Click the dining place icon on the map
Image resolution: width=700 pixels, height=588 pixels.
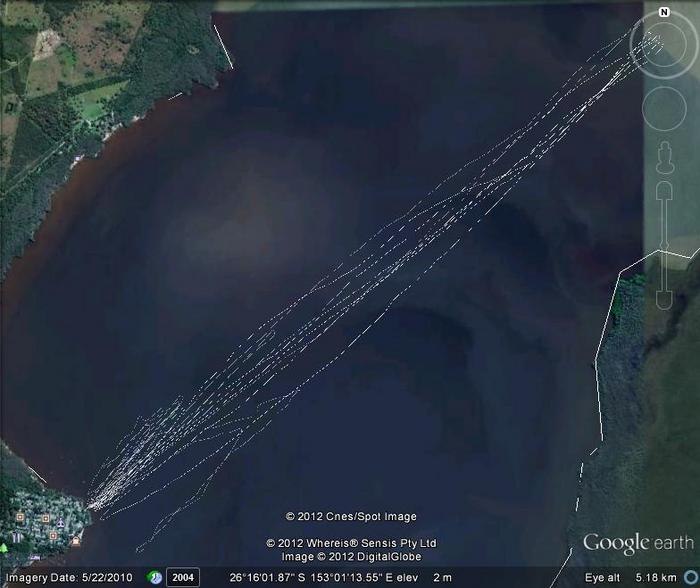[17, 537]
